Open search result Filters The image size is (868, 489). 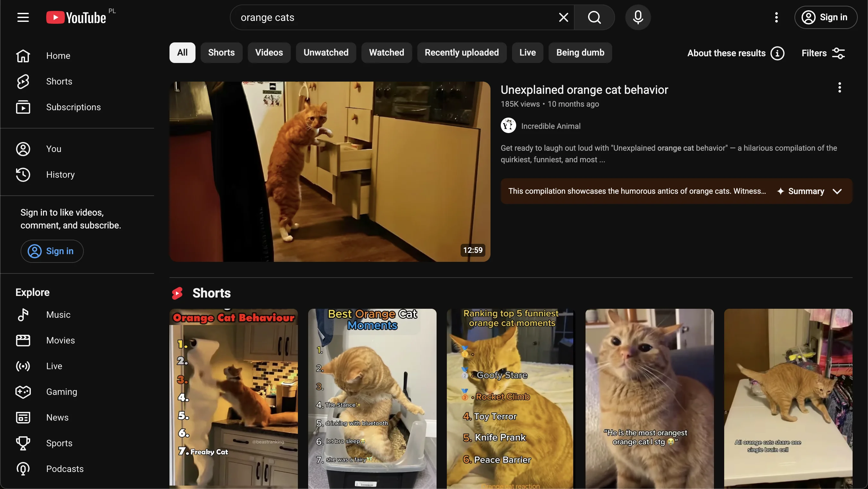click(822, 53)
